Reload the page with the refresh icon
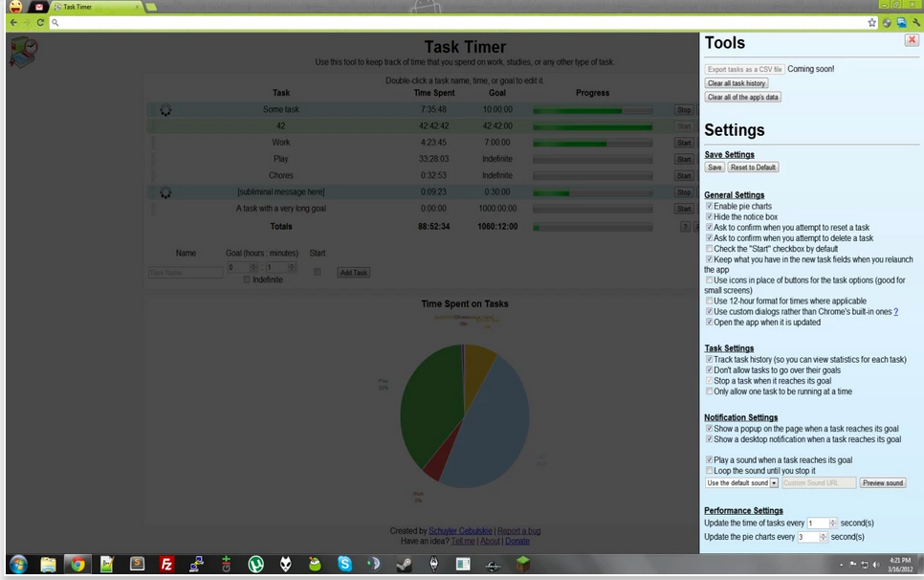The image size is (924, 580). point(40,22)
